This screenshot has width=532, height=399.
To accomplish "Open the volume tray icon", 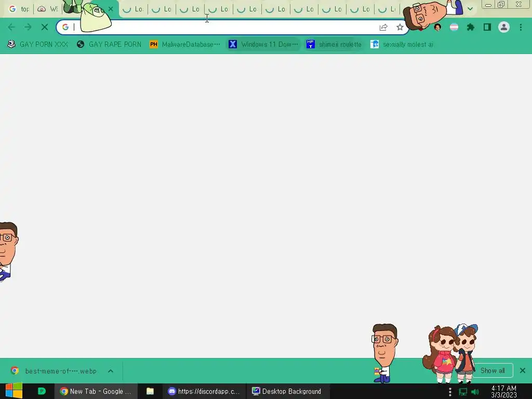I will [x=475, y=392].
